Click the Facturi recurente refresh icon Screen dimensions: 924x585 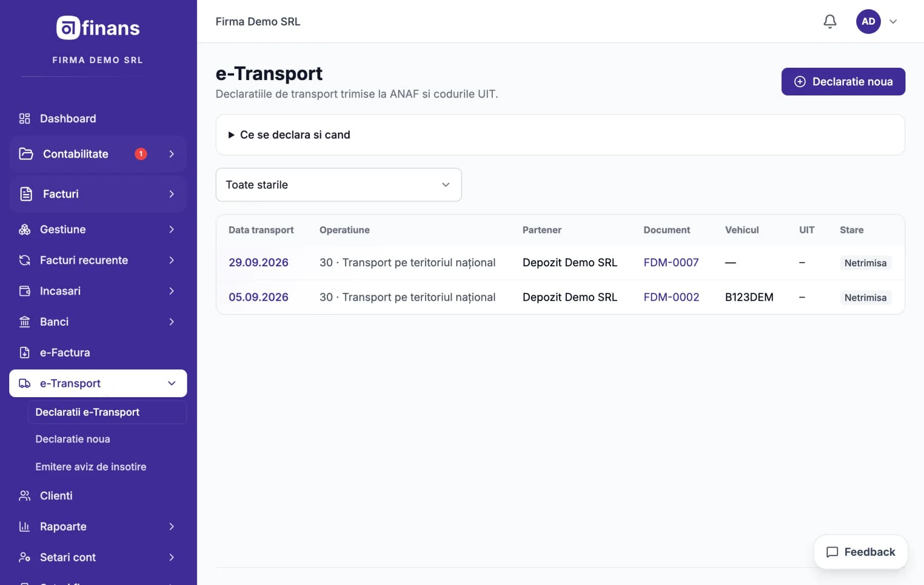pos(25,260)
